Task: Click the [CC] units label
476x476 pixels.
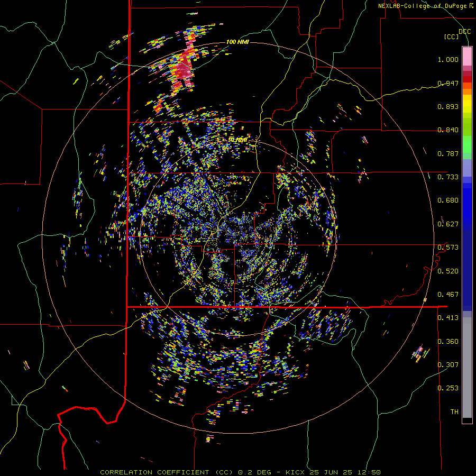Action: point(452,36)
